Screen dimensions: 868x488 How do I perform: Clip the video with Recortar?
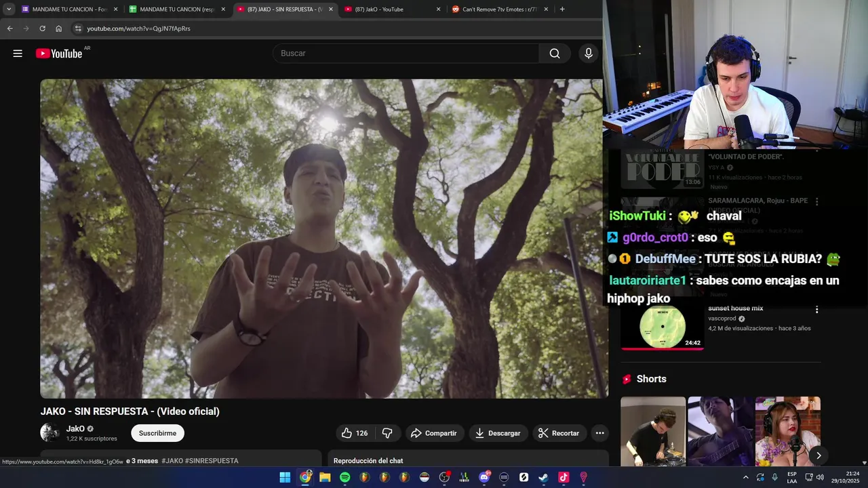coord(559,433)
